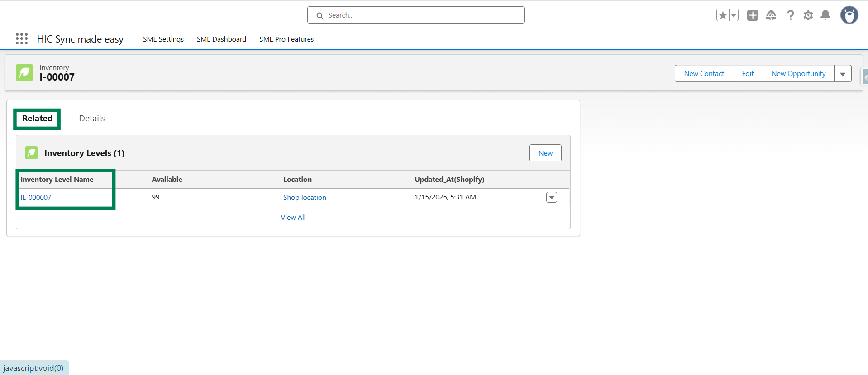Screen dimensions: 868x375
Task: Click the green Inventory Levels icon
Action: 31,153
